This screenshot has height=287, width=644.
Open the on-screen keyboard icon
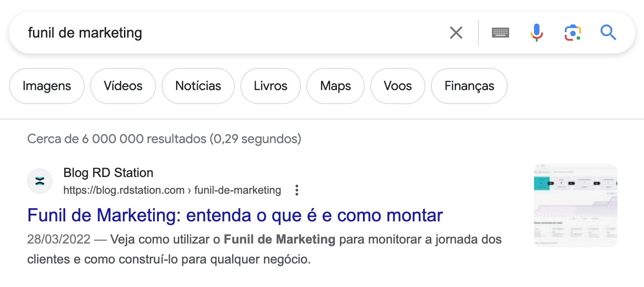pyautogui.click(x=500, y=32)
